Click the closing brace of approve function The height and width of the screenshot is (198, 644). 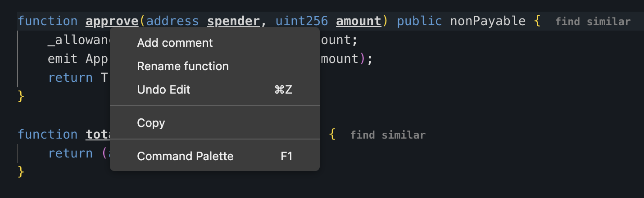point(20,96)
